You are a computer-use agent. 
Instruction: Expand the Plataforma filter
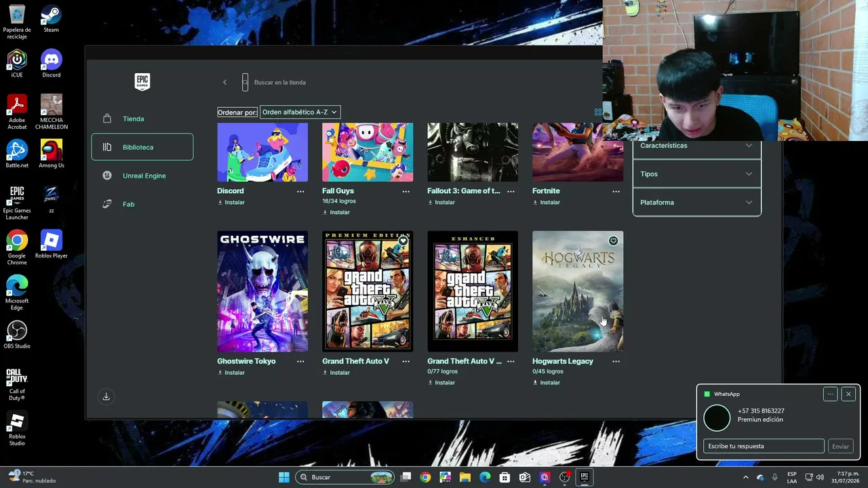pos(696,203)
